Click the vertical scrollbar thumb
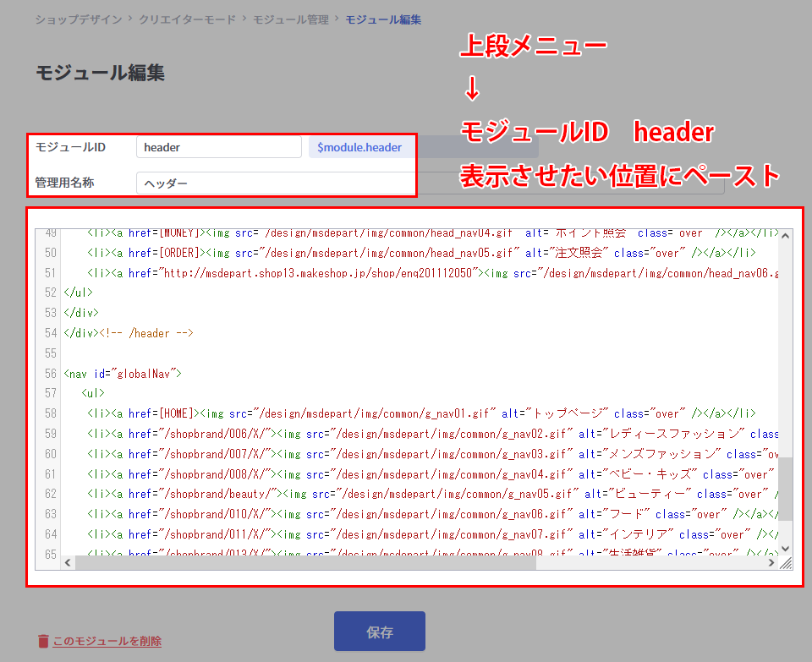The image size is (812, 662). click(x=785, y=489)
